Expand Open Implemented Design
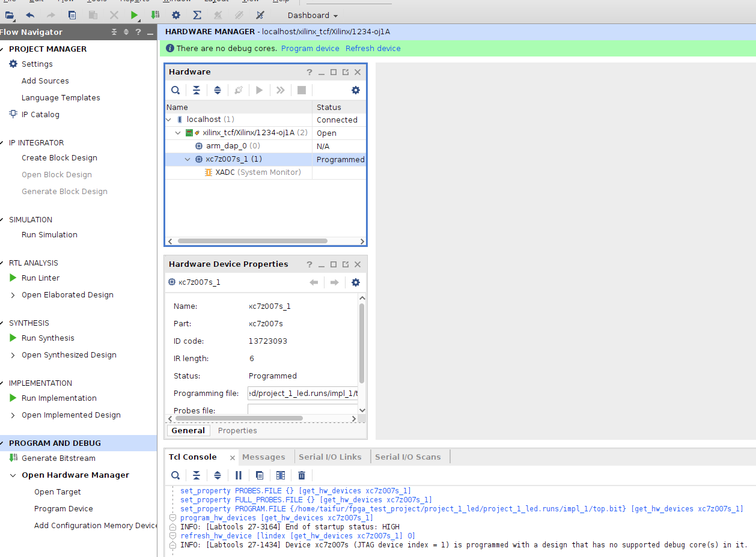 tap(13, 415)
